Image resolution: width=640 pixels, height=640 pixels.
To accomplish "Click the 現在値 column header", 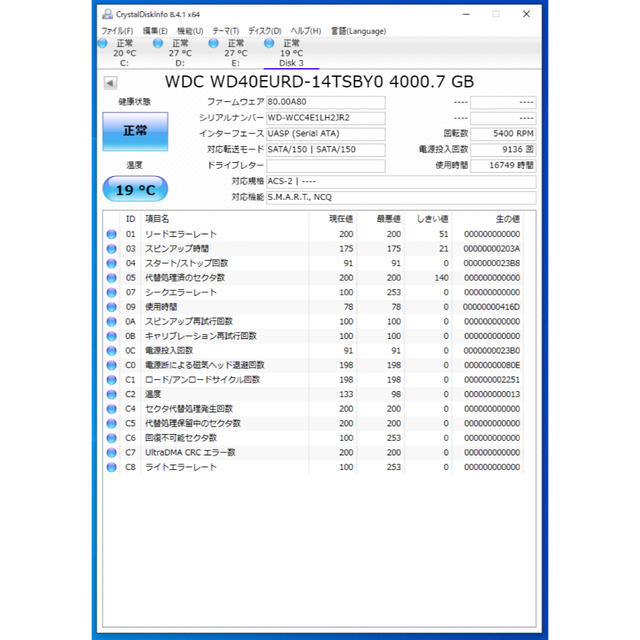I will pyautogui.click(x=333, y=219).
